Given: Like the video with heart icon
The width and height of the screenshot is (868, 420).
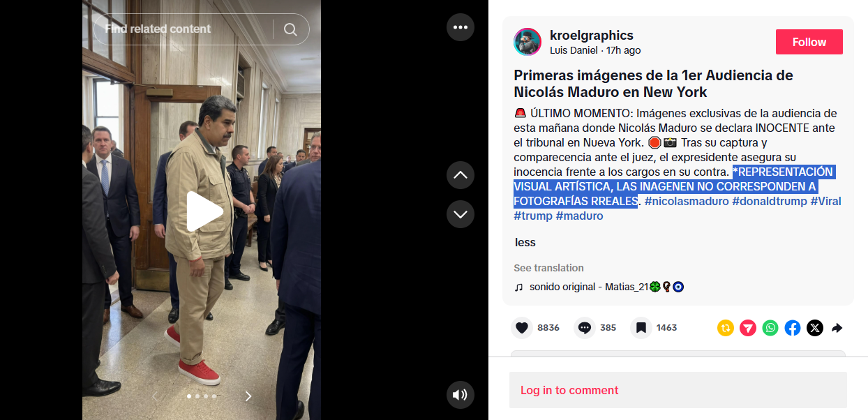Looking at the screenshot, I should tap(522, 328).
